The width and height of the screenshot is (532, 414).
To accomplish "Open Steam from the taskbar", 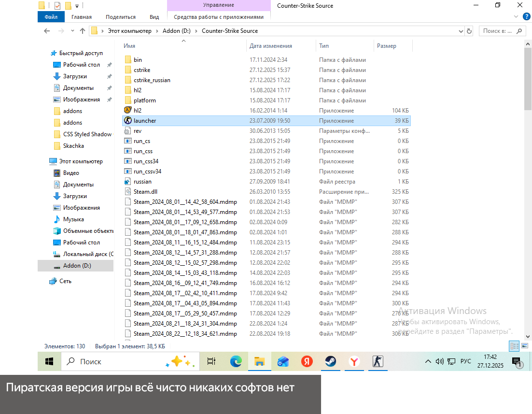I will (331, 361).
